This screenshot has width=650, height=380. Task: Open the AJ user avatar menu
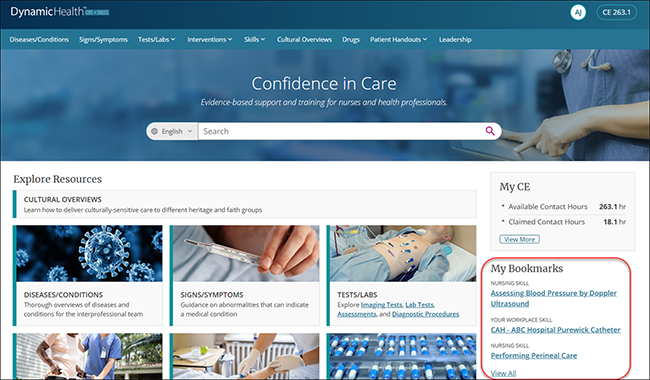point(578,12)
